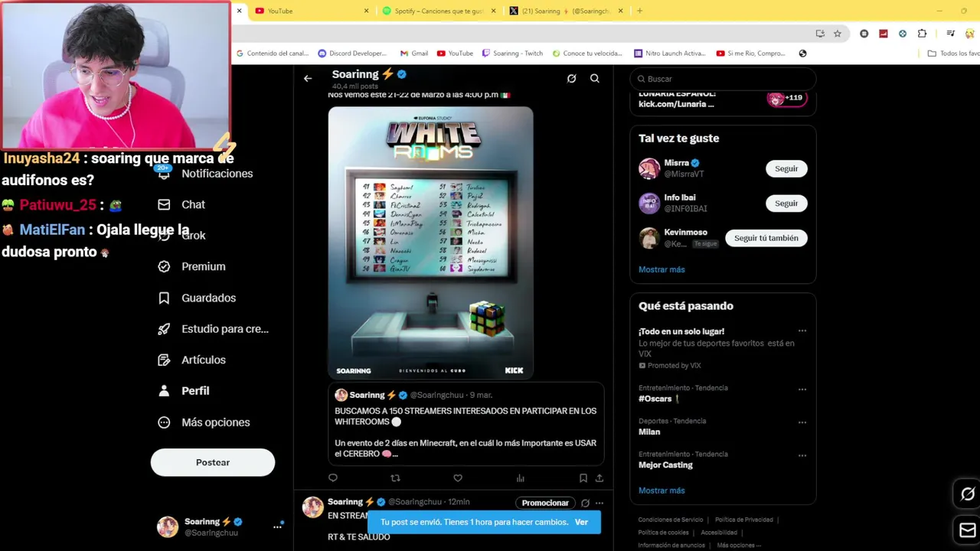Open the White Rooms poster image

[x=430, y=243]
